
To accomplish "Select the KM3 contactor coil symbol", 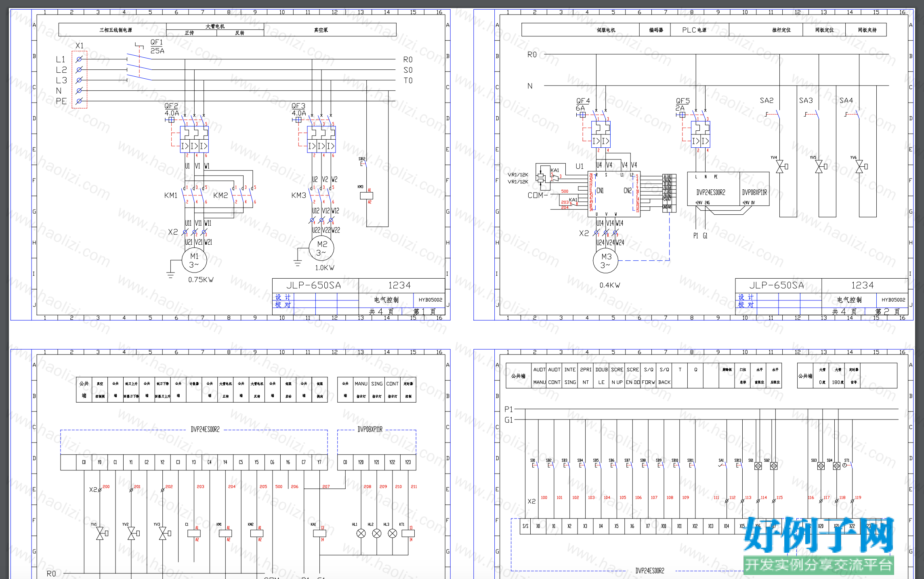I will click(x=366, y=195).
